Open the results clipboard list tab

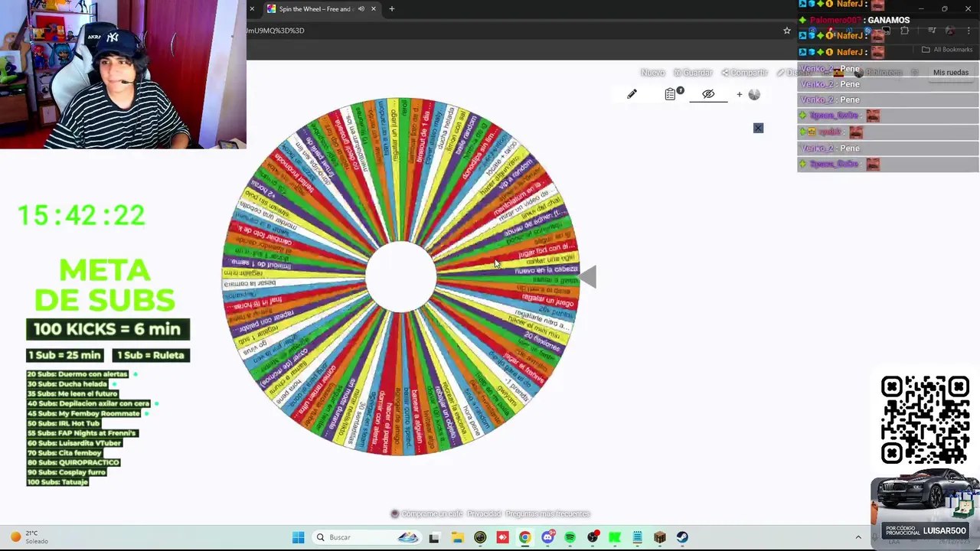(671, 93)
